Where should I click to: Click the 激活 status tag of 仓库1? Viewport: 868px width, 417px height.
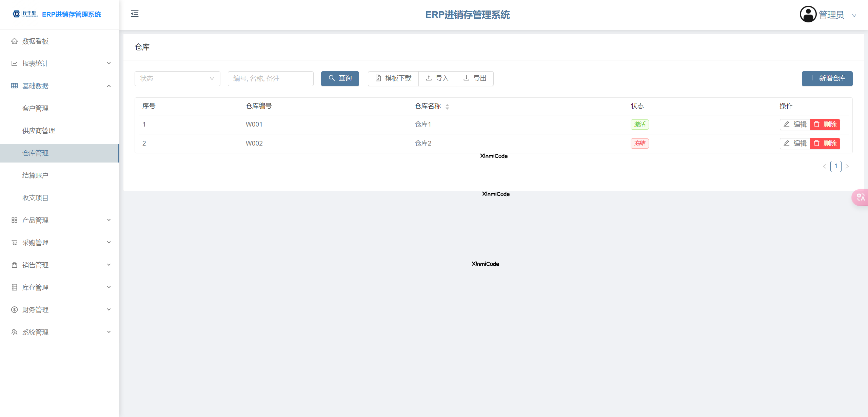click(x=639, y=124)
